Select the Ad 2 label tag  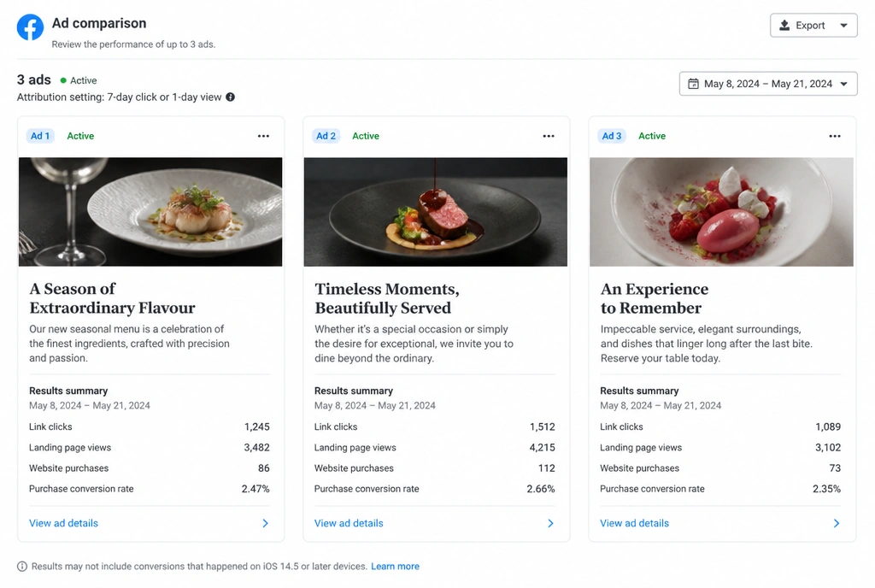(x=326, y=136)
